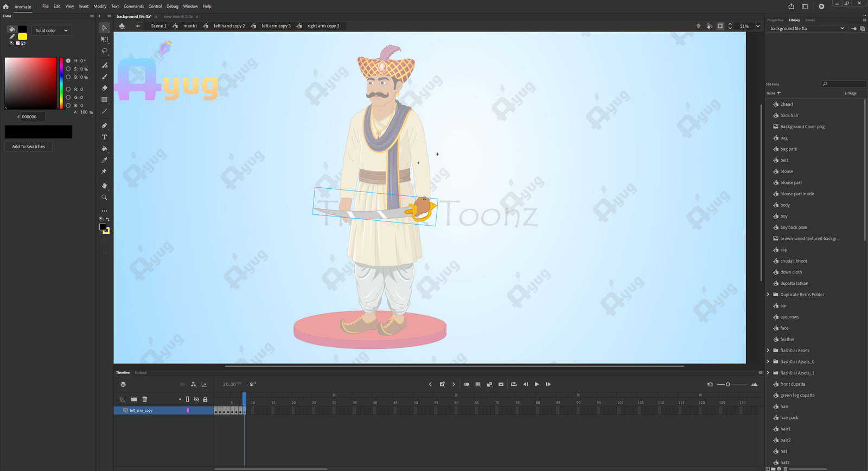Click the Add To Swatches button
The image size is (868, 471).
29,147
